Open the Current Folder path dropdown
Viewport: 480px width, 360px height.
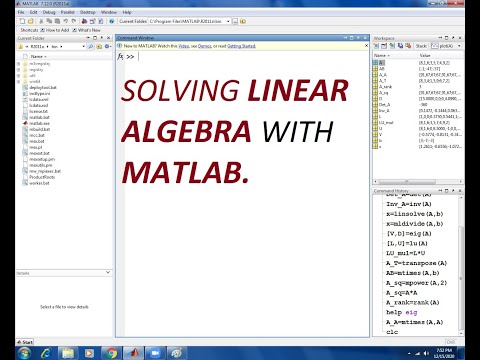coord(228,21)
